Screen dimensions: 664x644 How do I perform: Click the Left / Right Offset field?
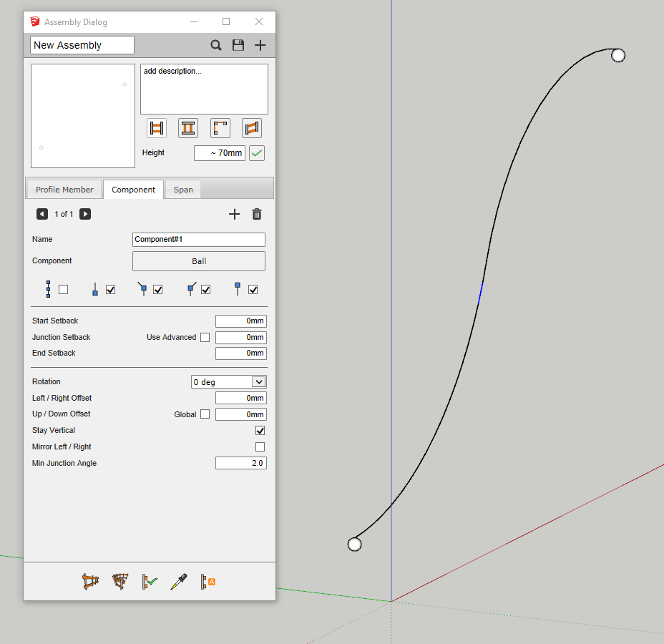pyautogui.click(x=241, y=398)
